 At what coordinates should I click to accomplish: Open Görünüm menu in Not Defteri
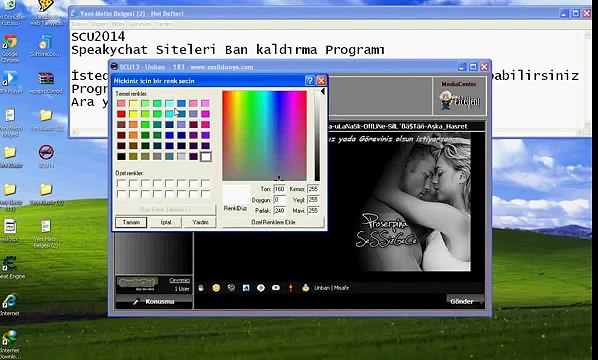point(140,24)
